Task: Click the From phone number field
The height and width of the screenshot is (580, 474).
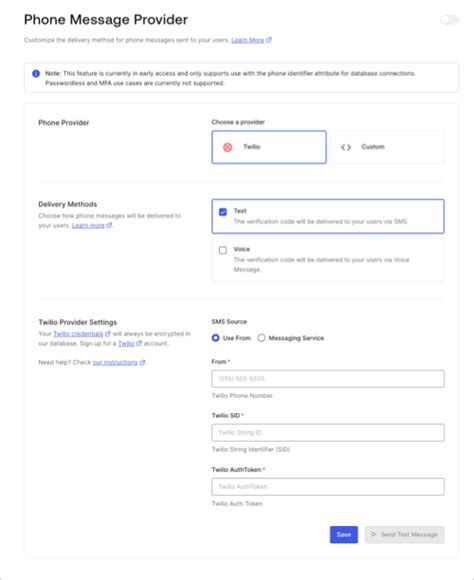Action: pos(328,379)
